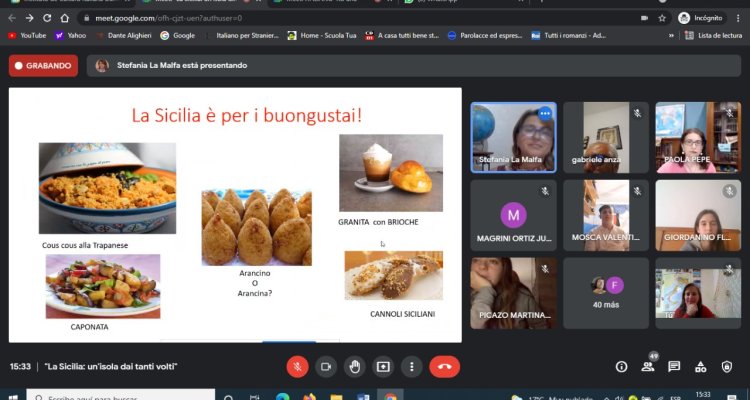Open the Dante Alighieri bookmark

tap(124, 35)
